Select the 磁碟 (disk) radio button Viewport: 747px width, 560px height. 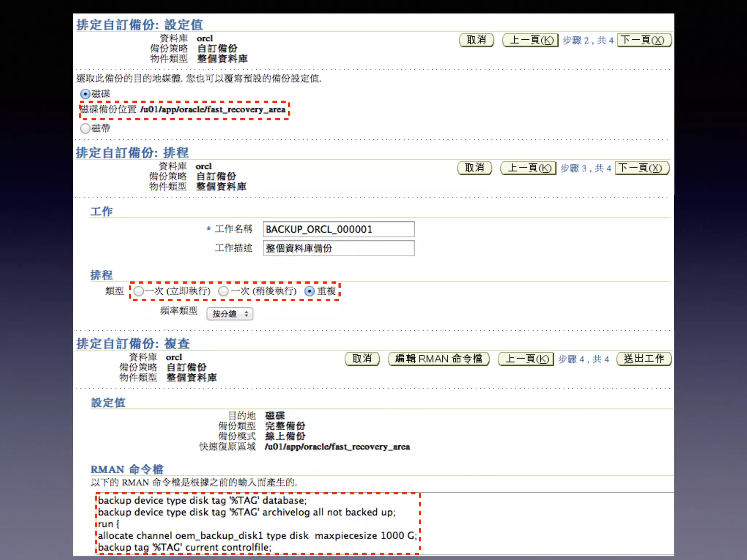click(85, 94)
